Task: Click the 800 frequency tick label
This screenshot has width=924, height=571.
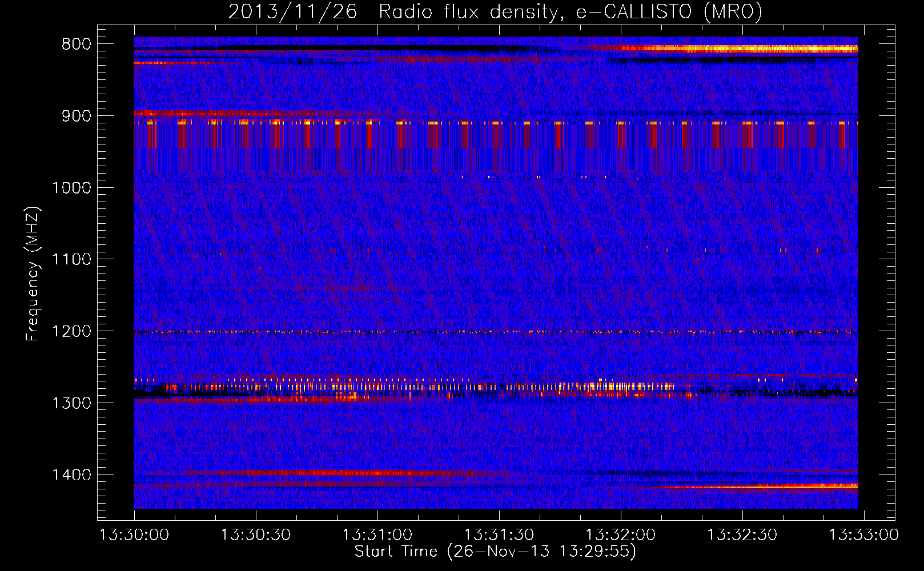Action: (x=76, y=45)
